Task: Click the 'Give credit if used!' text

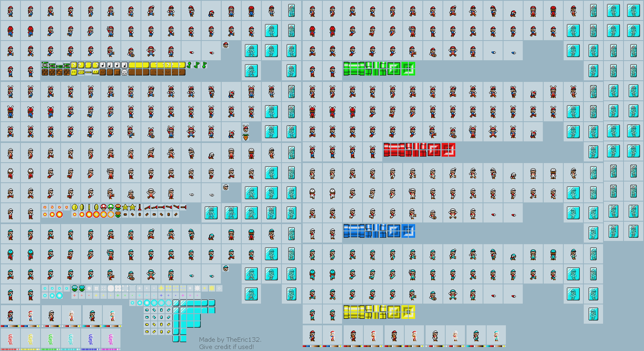Action: pyautogui.click(x=226, y=347)
